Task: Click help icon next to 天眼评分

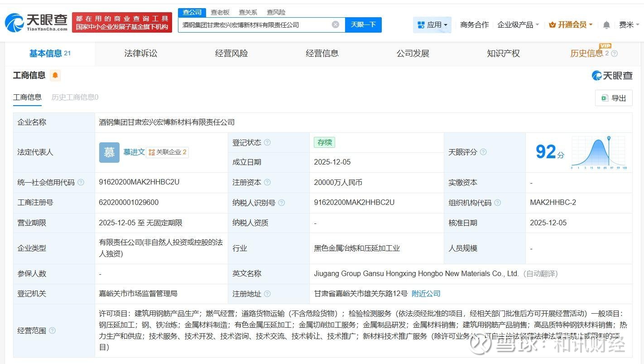Action: click(483, 152)
